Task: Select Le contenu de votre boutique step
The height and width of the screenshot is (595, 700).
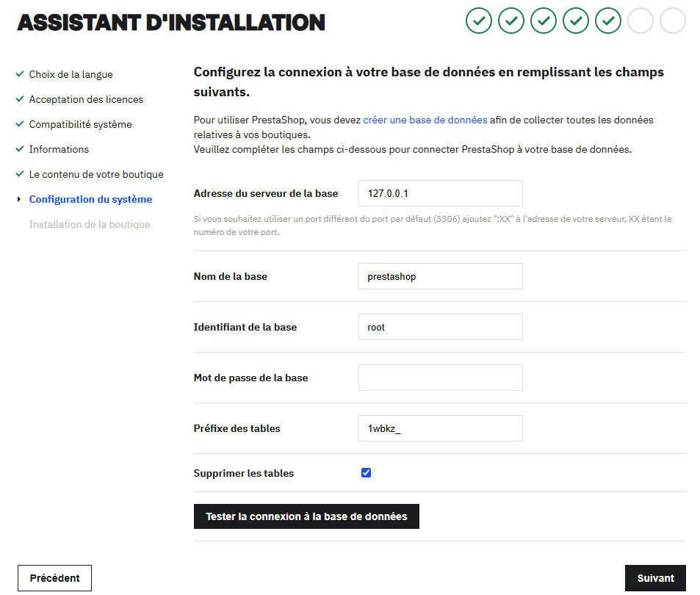Action: click(x=96, y=174)
